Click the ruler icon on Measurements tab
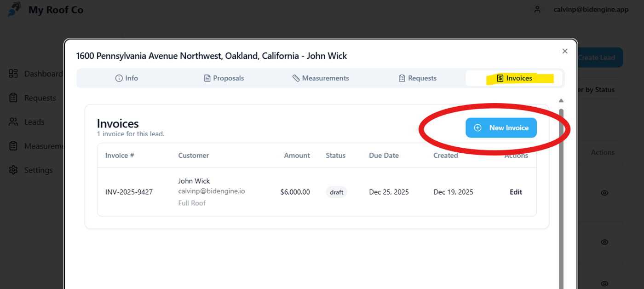 (296, 78)
